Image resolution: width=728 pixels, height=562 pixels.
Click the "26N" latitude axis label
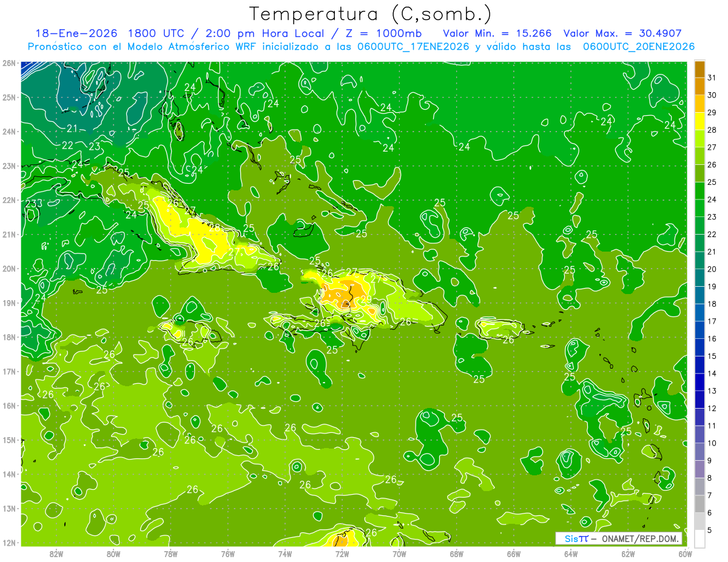pyautogui.click(x=8, y=63)
